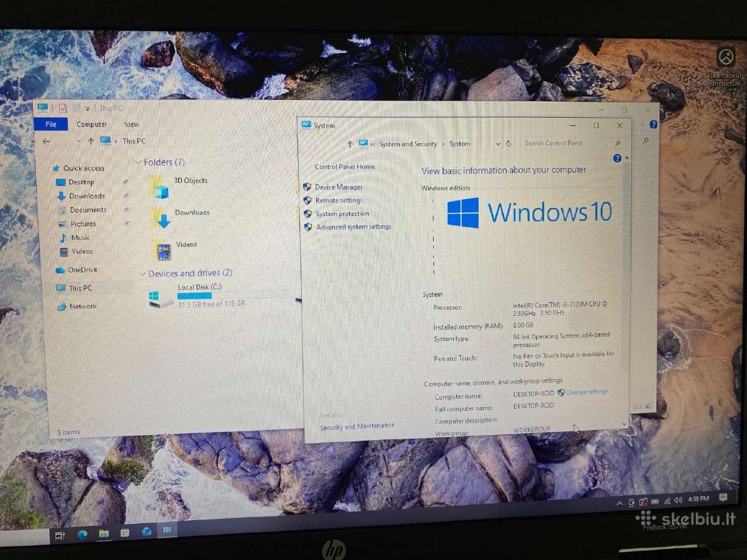
Task: Open Device Manager link
Action: click(x=339, y=187)
